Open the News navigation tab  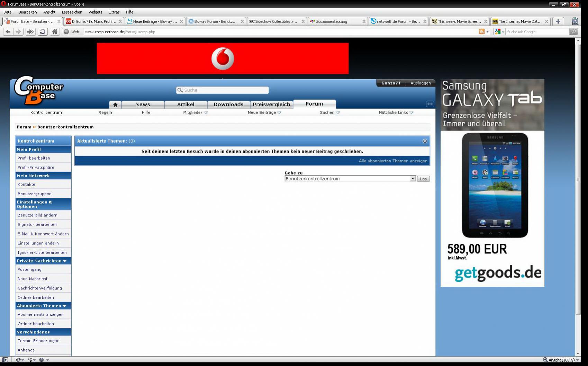pos(143,105)
